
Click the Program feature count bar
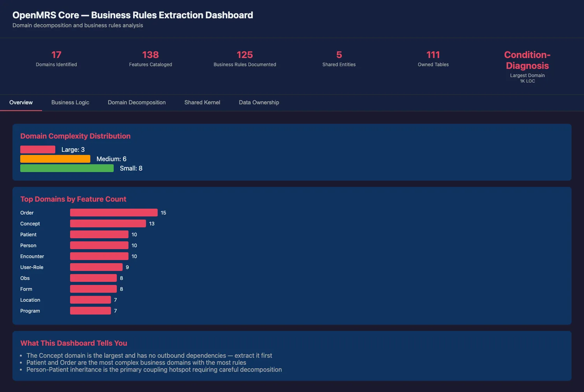(x=90, y=311)
